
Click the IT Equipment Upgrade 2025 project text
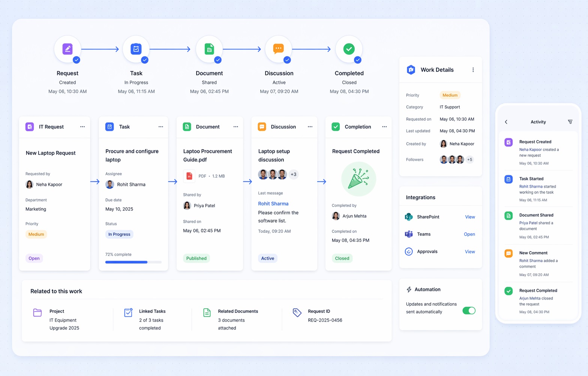(64, 324)
